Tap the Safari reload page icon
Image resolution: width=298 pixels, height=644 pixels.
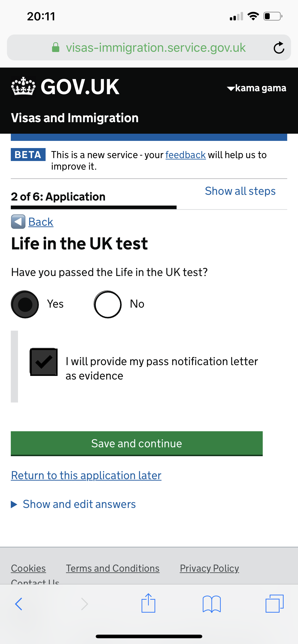coord(279,47)
